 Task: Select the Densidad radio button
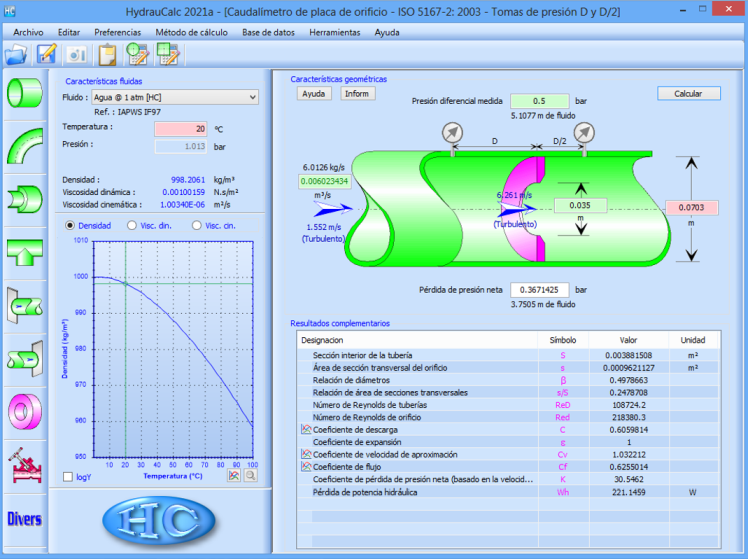pos(70,225)
